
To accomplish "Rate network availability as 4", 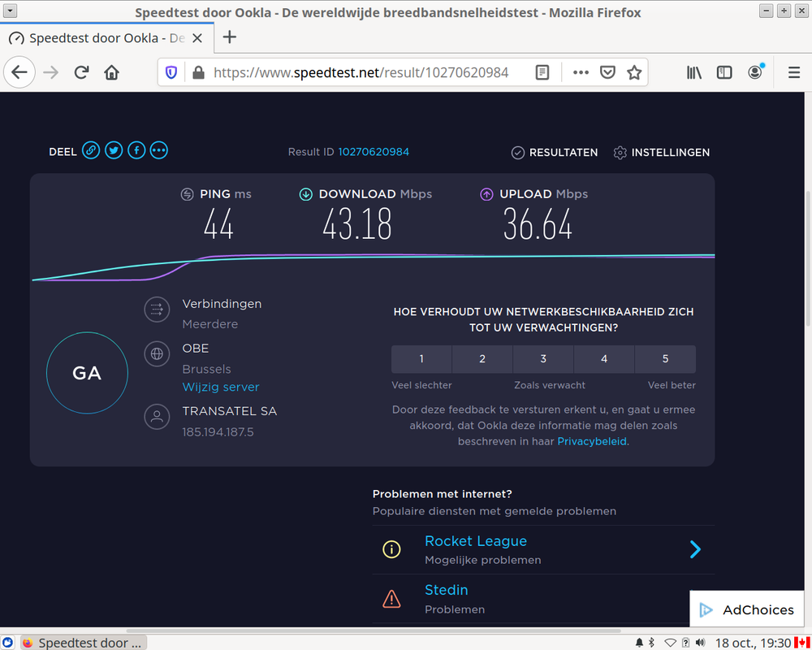I will [604, 358].
